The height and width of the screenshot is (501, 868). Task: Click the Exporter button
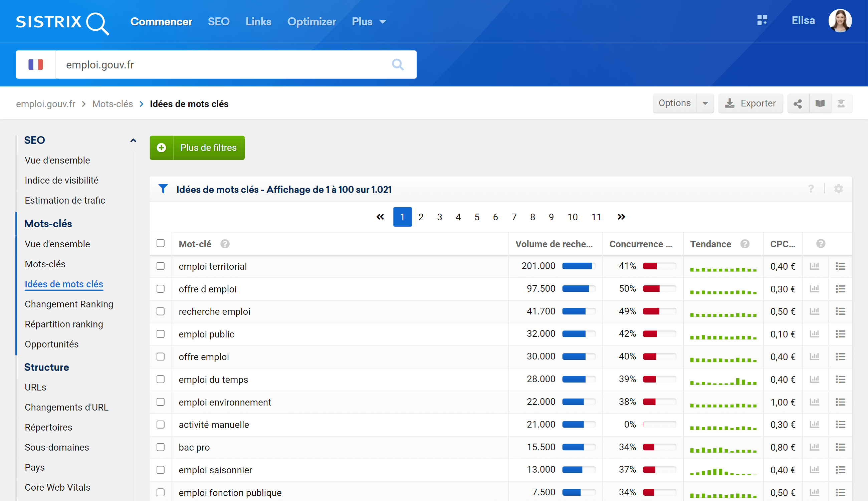[750, 103]
